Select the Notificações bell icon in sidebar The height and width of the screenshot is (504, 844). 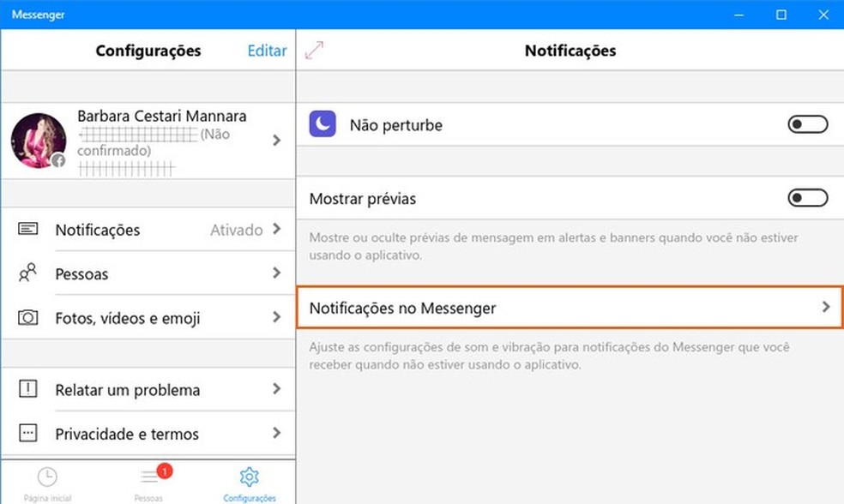click(28, 229)
